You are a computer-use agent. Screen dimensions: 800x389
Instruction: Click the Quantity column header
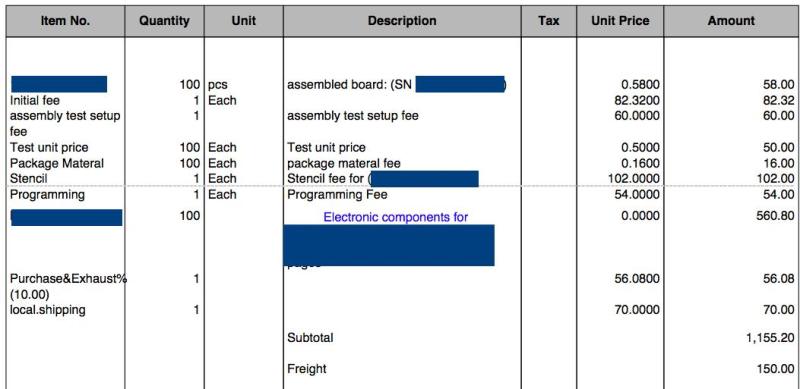[x=164, y=21]
